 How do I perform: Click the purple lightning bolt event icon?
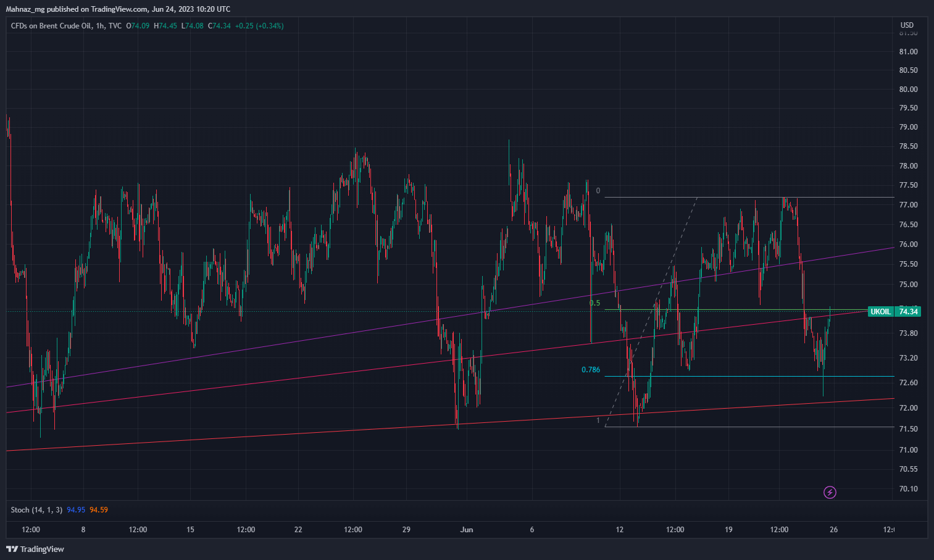point(830,492)
